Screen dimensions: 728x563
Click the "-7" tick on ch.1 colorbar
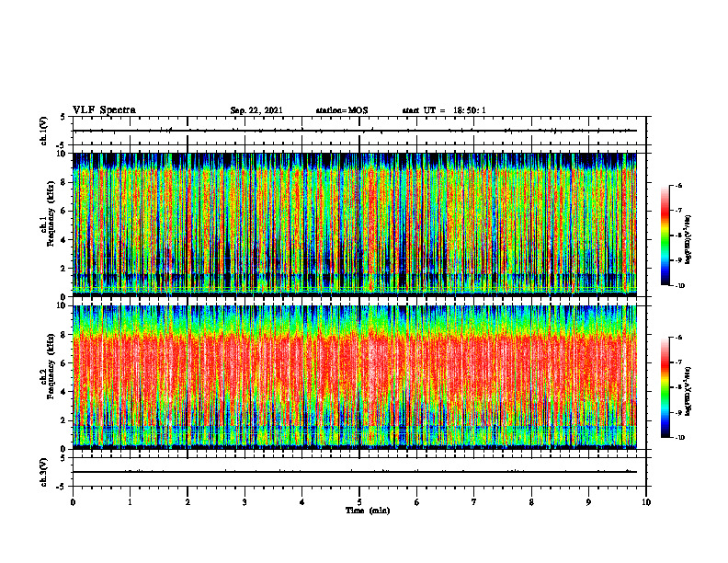tap(678, 211)
